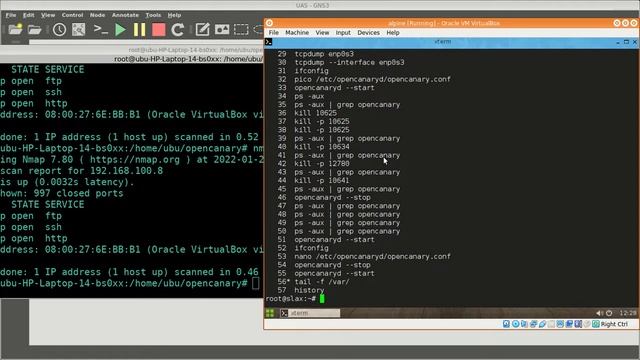
Task: Create a new GNS3 project folder icon
Action: [15, 29]
